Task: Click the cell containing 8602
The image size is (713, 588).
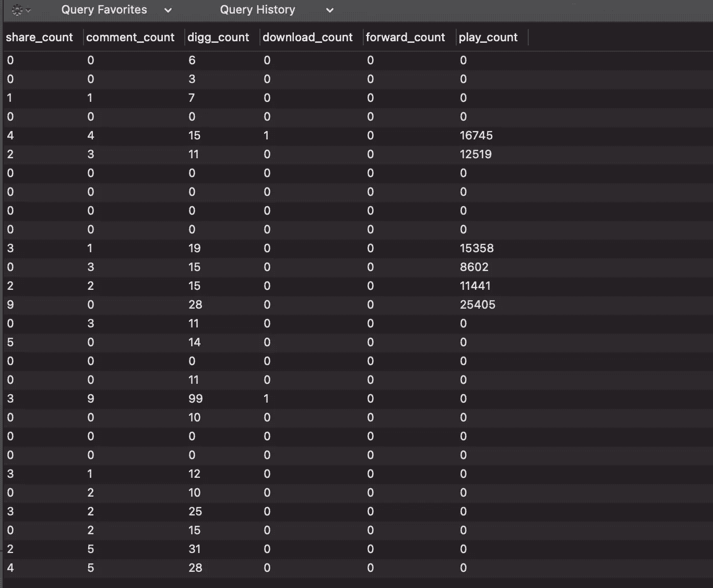Action: 474,267
